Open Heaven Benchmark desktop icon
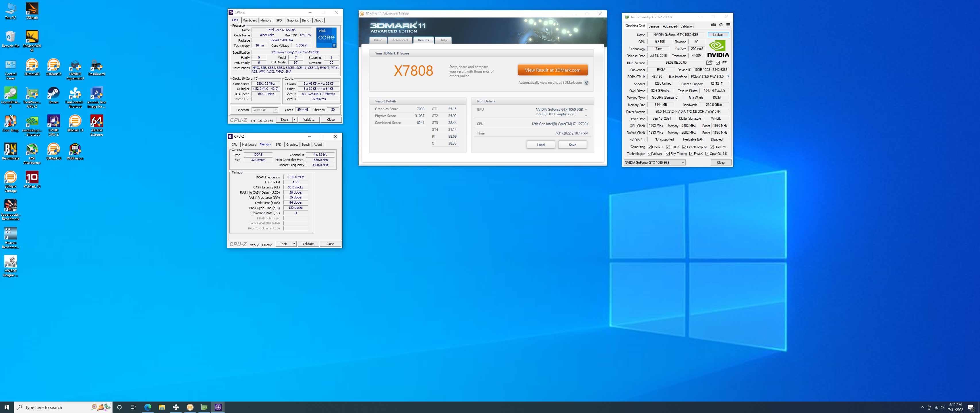Image resolution: width=980 pixels, height=413 pixels. tap(11, 238)
